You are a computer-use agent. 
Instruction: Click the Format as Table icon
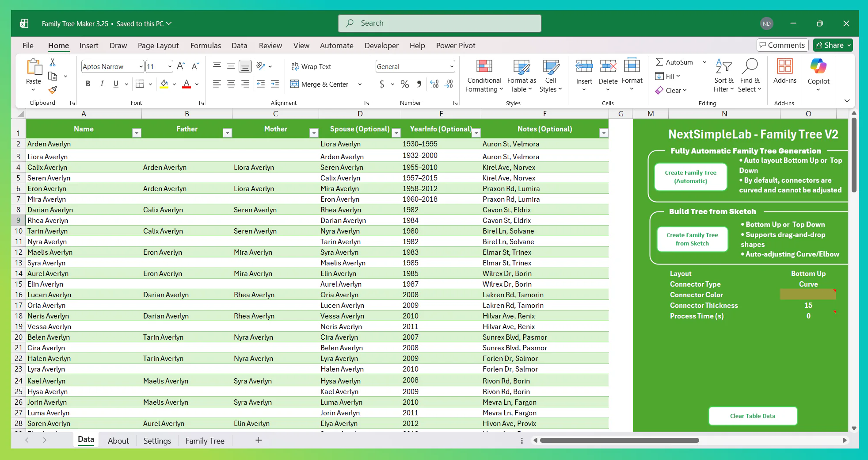point(522,66)
